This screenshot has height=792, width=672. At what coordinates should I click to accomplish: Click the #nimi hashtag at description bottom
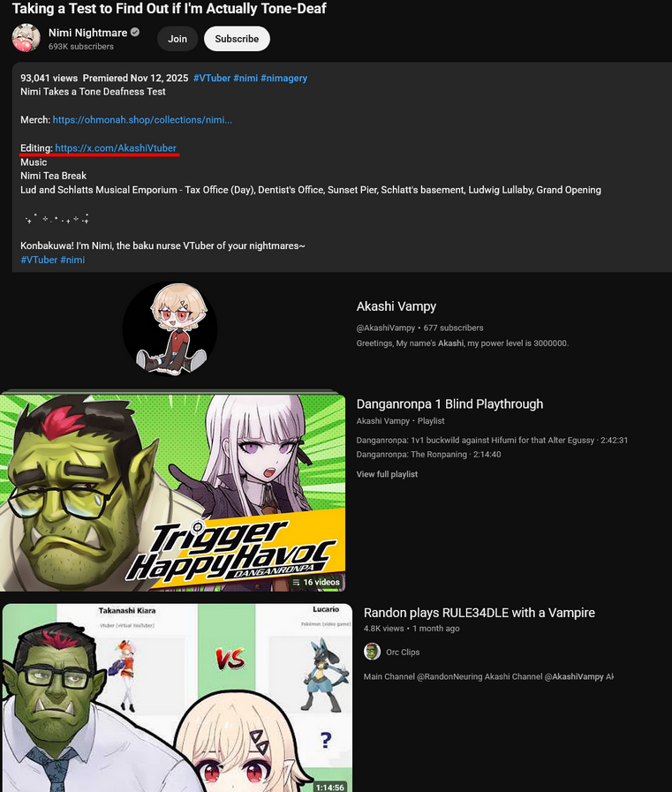[x=72, y=260]
